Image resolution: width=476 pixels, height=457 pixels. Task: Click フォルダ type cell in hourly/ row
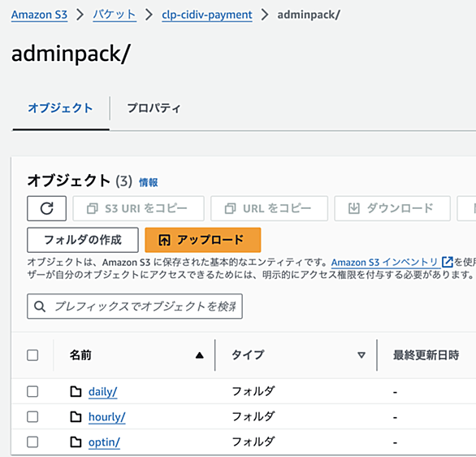253,416
